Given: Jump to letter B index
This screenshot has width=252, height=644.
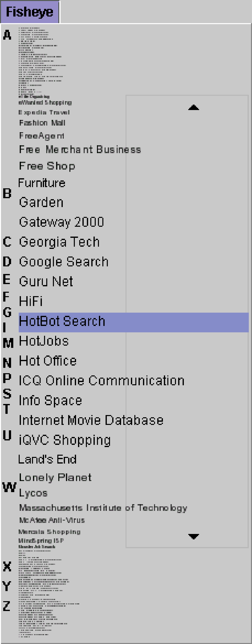Looking at the screenshot, I should coord(7,193).
